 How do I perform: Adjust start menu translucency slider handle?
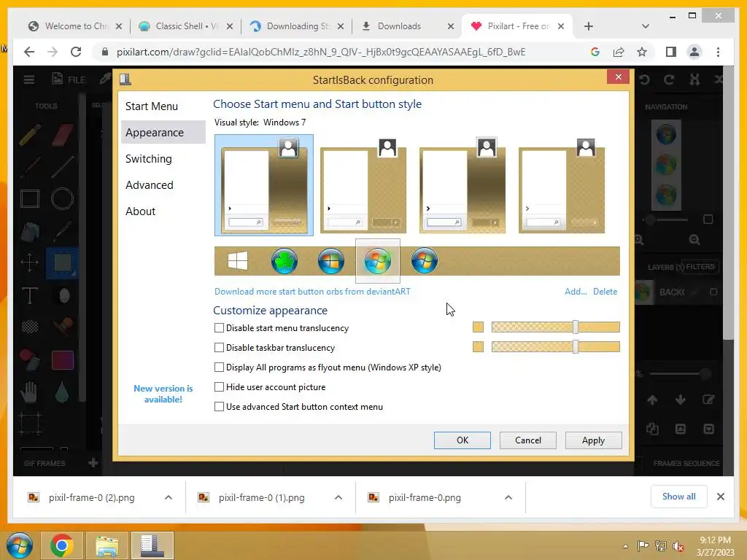pyautogui.click(x=576, y=327)
